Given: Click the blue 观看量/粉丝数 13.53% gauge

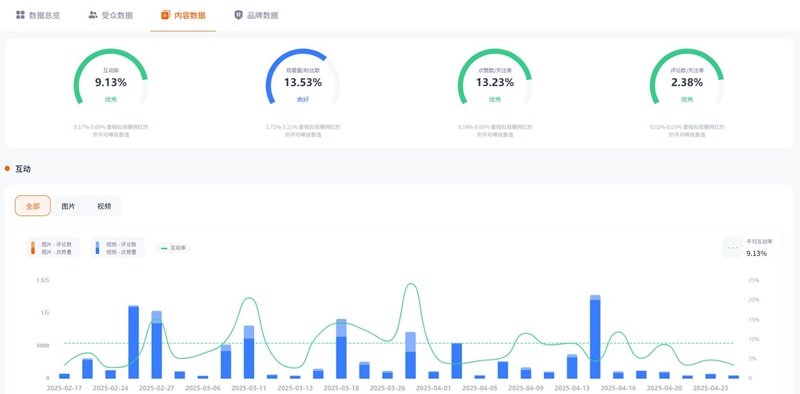Looking at the screenshot, I should coord(303,77).
